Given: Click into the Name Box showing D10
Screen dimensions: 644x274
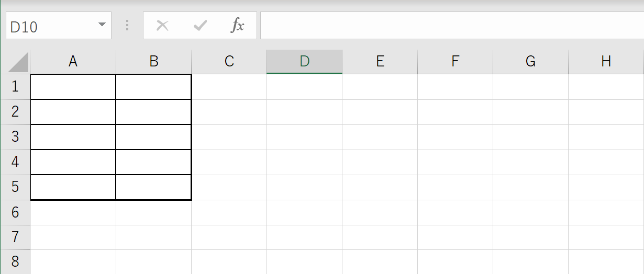Looking at the screenshot, I should click(x=51, y=26).
